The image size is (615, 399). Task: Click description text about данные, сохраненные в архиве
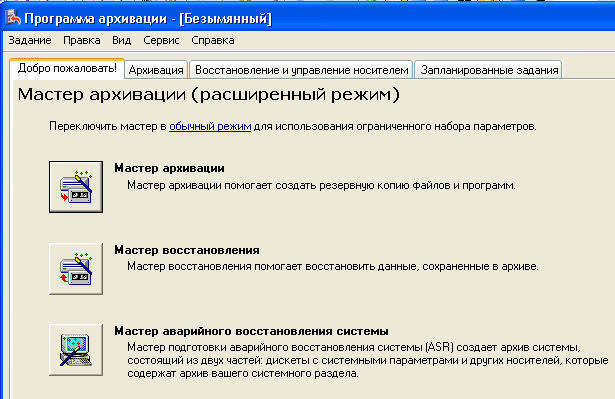333,266
